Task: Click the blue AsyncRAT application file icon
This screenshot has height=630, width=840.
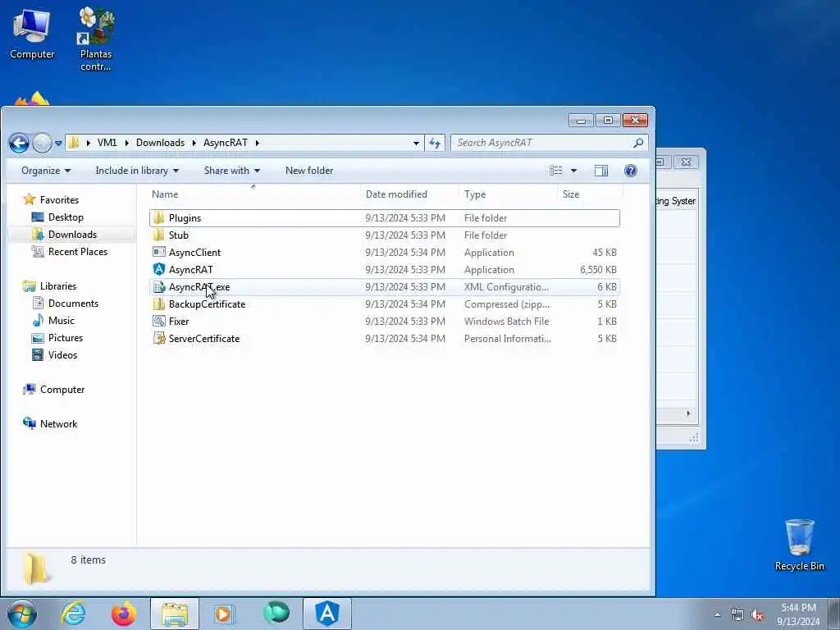Action: coord(158,269)
